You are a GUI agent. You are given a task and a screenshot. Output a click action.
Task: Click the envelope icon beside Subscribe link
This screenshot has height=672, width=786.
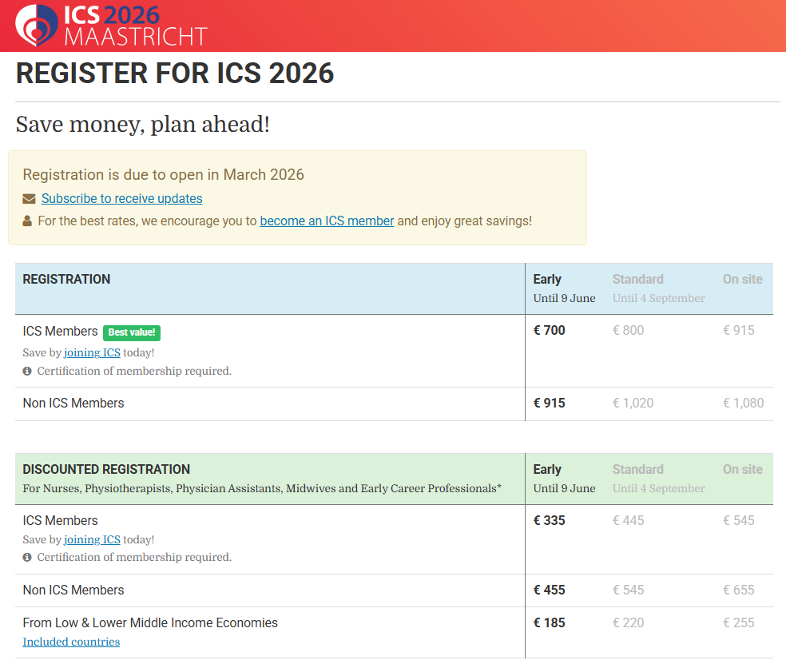point(29,199)
